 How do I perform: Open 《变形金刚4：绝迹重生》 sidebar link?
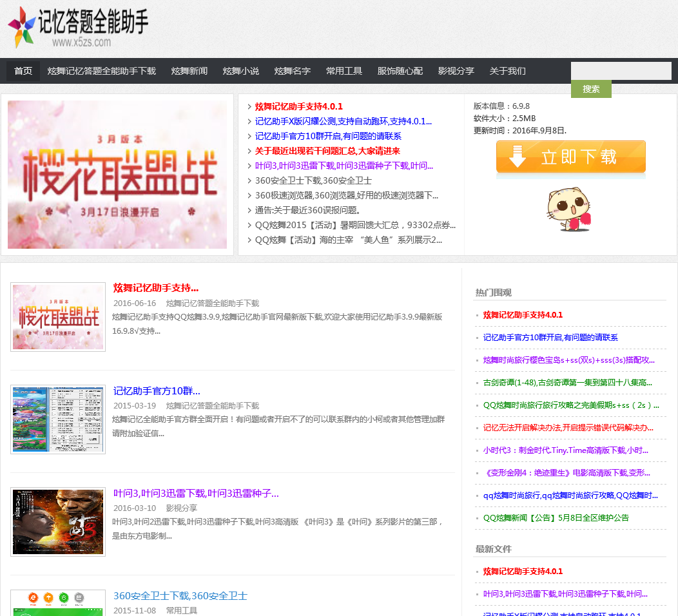(567, 472)
